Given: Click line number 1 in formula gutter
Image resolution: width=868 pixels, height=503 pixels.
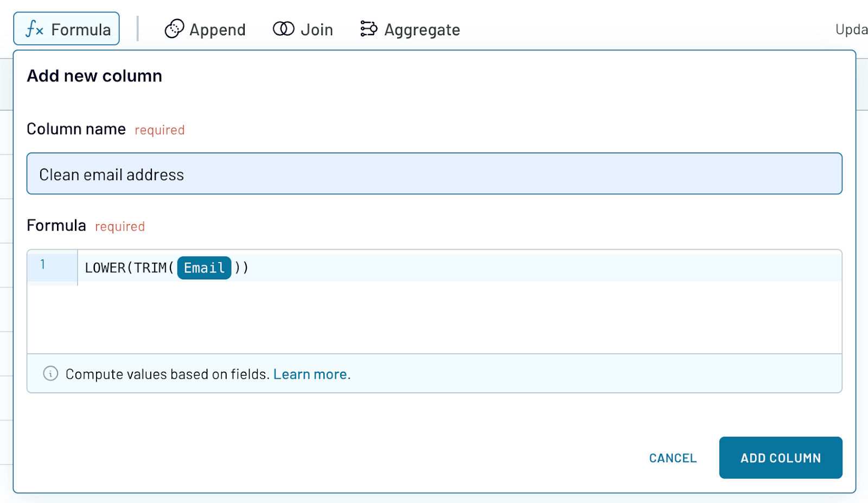Looking at the screenshot, I should coord(43,265).
